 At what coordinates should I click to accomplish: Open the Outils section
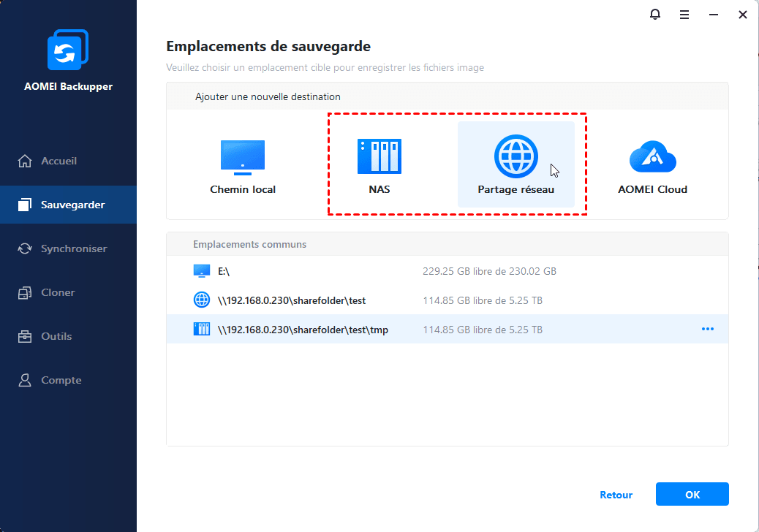[68, 336]
